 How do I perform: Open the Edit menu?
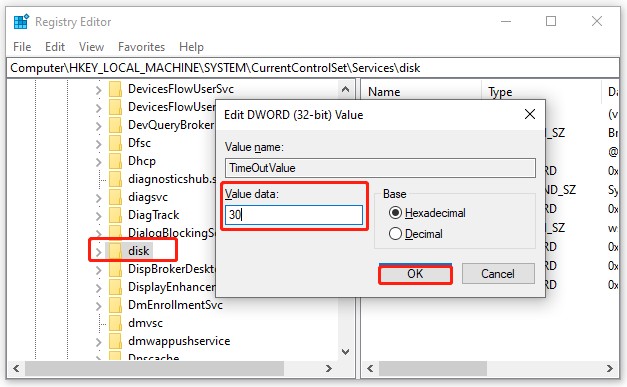point(55,47)
